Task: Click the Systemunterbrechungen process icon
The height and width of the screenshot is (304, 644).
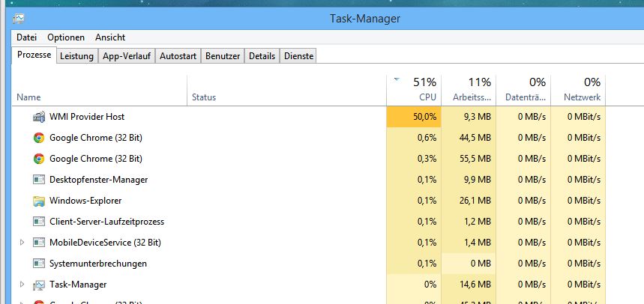Action: [38, 264]
